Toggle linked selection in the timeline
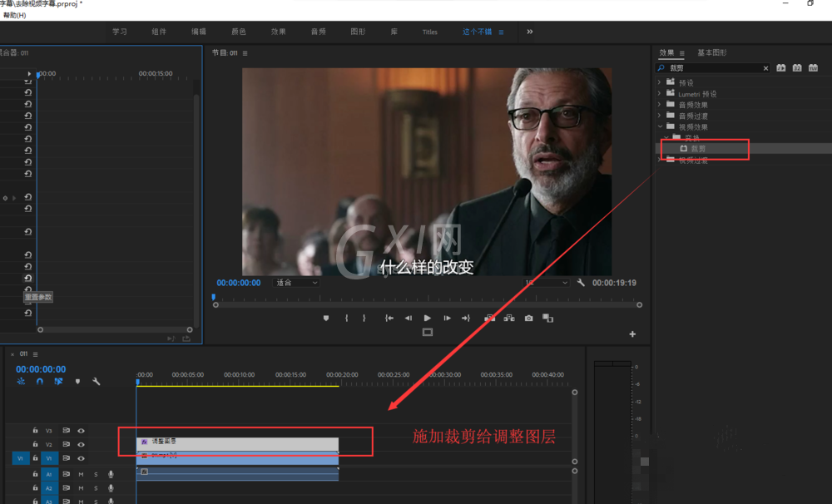The height and width of the screenshot is (504, 832). click(58, 382)
